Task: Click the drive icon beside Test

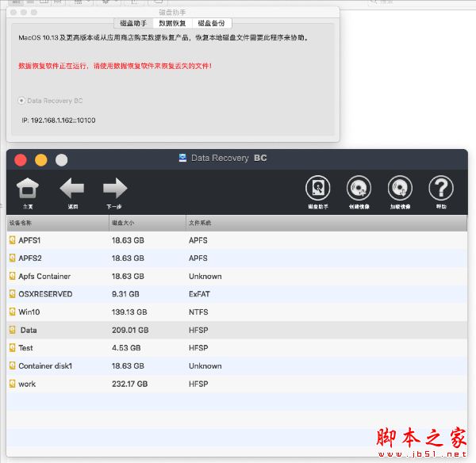Action: click(x=12, y=348)
